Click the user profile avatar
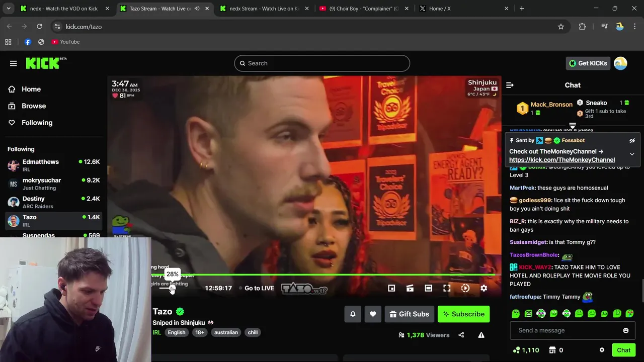This screenshot has width=644, height=362. pyautogui.click(x=620, y=63)
